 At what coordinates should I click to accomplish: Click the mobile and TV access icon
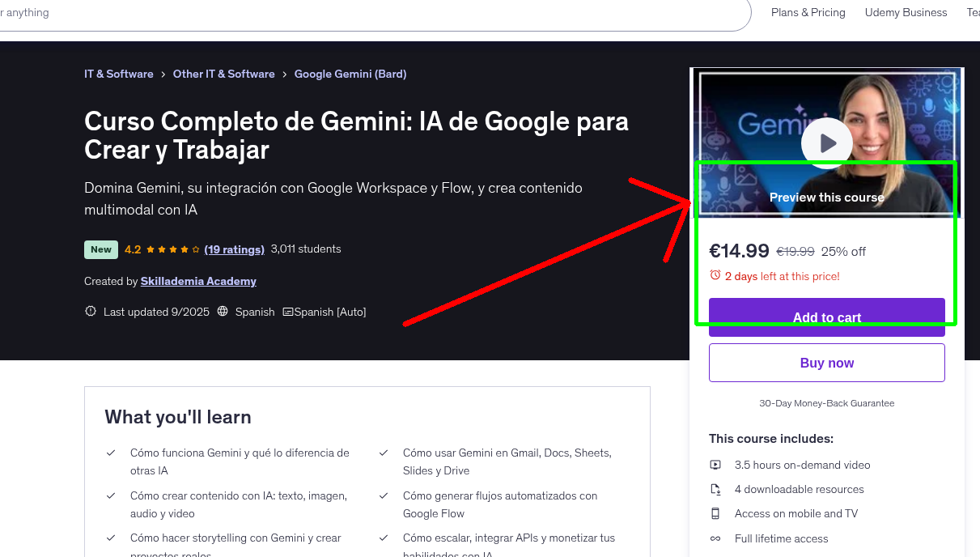tap(715, 513)
